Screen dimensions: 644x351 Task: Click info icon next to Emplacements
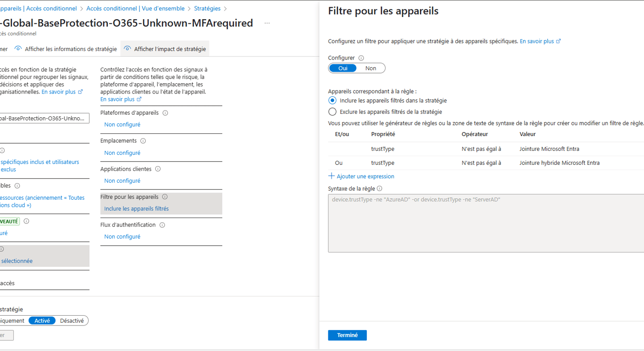pyautogui.click(x=143, y=141)
